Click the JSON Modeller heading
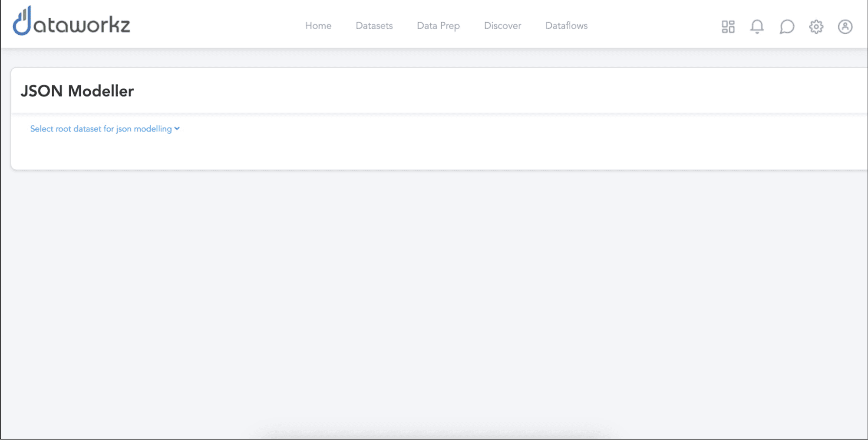Viewport: 868px width, 440px height. click(77, 91)
